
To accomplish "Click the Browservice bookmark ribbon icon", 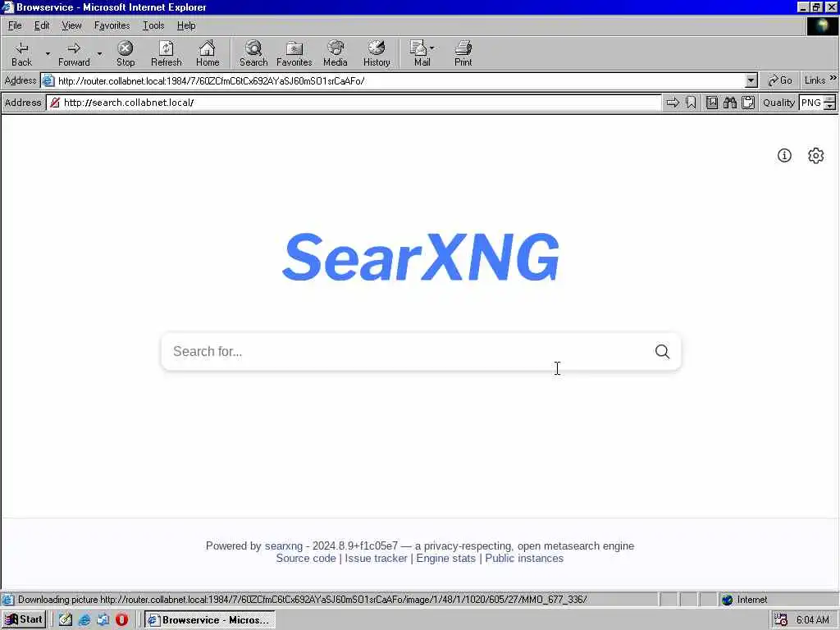I will [691, 103].
